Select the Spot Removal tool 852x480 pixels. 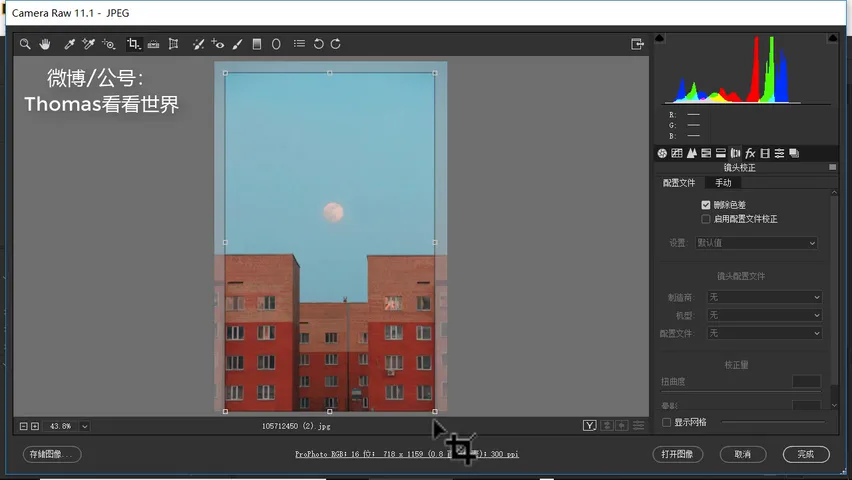pos(198,44)
